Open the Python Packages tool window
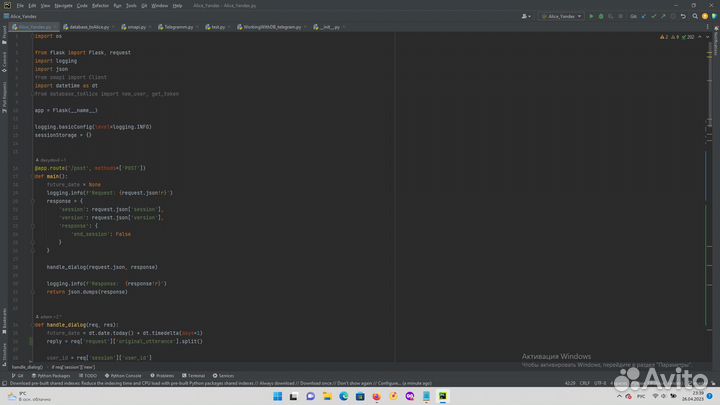Screen dimensions: 720x405 (x=51, y=376)
